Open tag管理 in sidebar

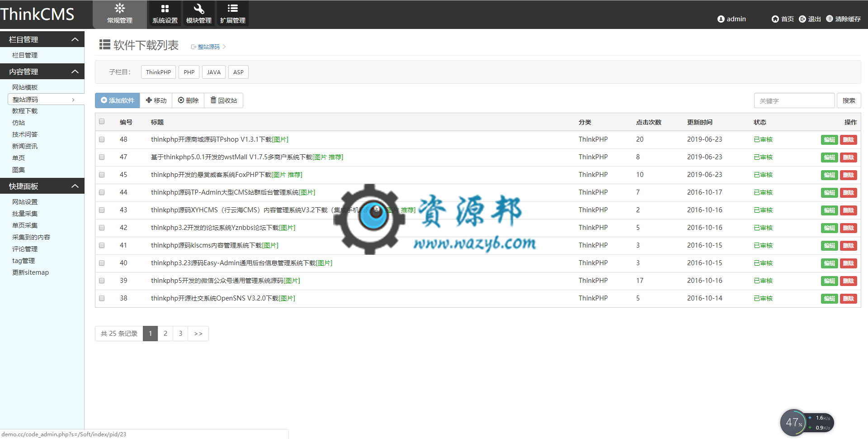[x=24, y=261]
